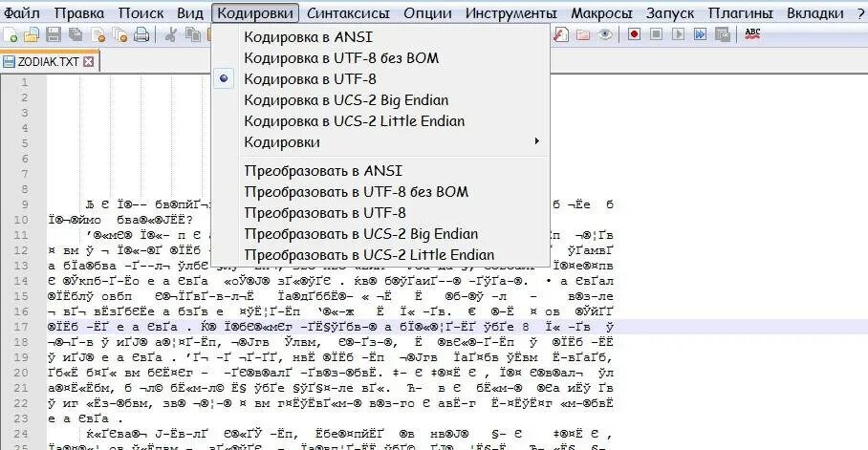Click the Open file toolbar icon
This screenshot has height=450, width=868.
pyautogui.click(x=32, y=34)
